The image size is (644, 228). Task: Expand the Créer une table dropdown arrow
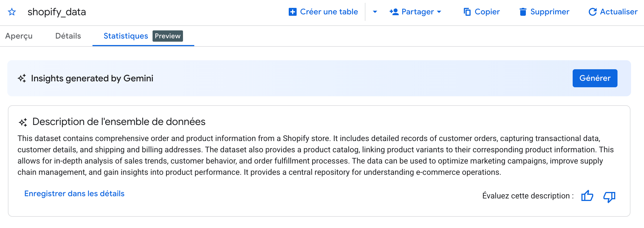click(x=375, y=12)
